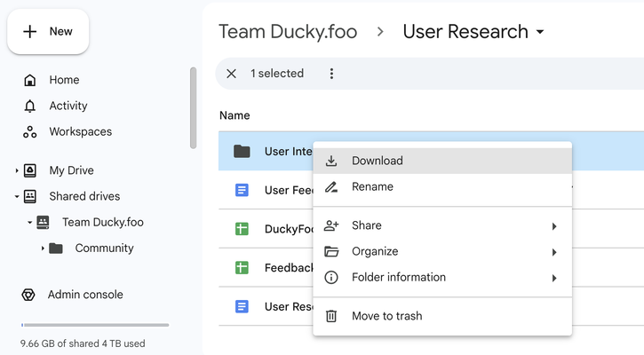Select Rename in the context menu
This screenshot has width=644, height=355.
372,186
